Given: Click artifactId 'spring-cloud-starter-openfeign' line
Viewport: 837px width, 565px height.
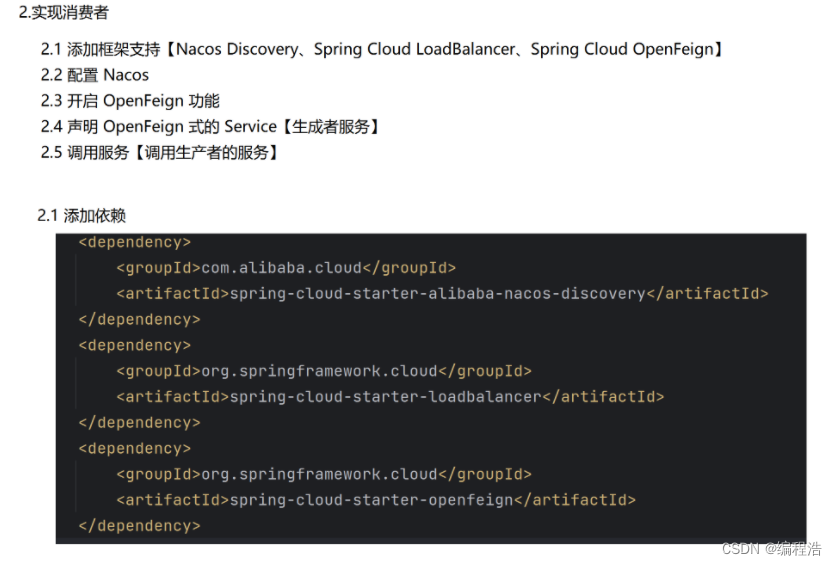Looking at the screenshot, I should (376, 500).
